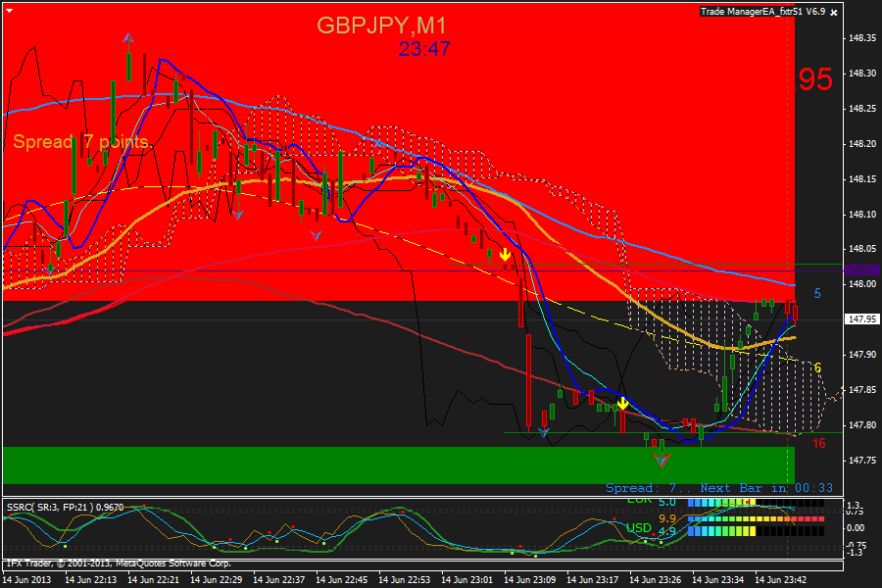Click the yellow down arrow above the purple 148.02 line
882x588 pixels.
pos(505,255)
